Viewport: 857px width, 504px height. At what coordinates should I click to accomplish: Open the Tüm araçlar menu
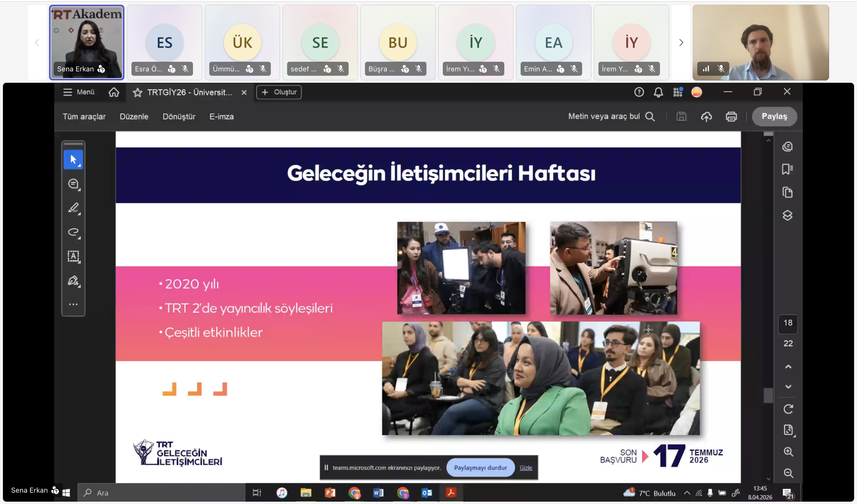(x=84, y=117)
